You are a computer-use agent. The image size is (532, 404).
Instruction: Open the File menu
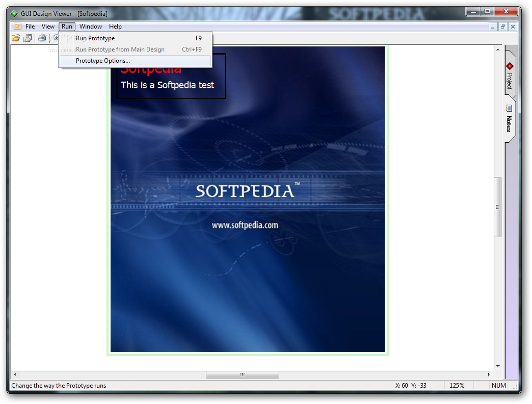pyautogui.click(x=30, y=27)
